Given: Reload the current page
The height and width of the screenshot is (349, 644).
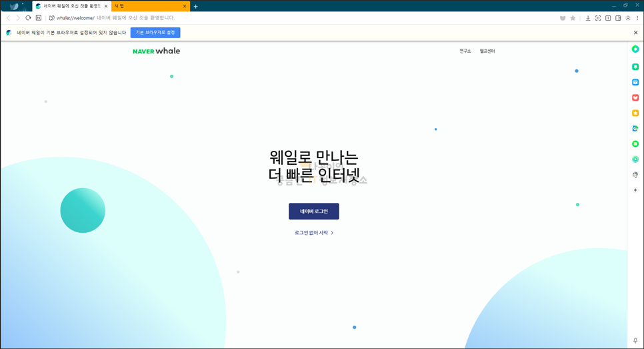Looking at the screenshot, I should tap(28, 18).
